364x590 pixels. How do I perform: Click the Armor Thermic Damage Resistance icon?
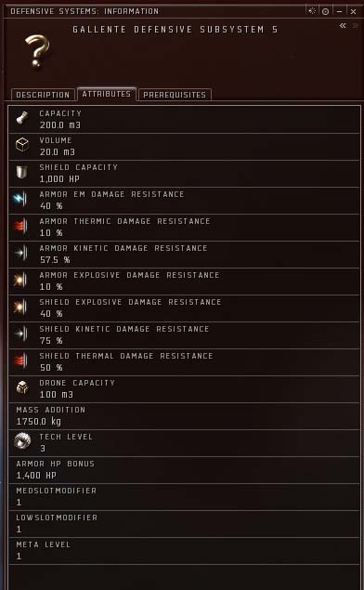coord(20,226)
